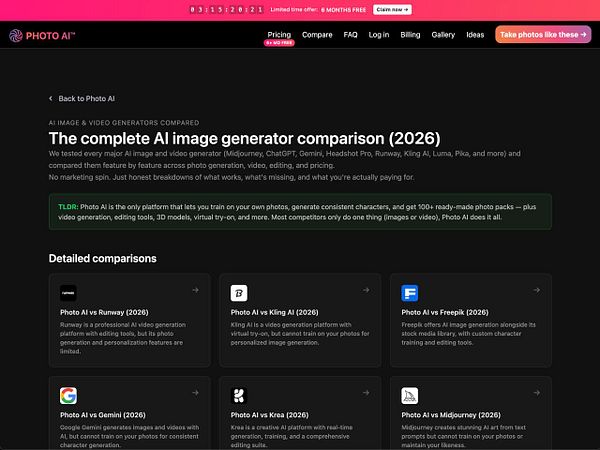Open the Gallery menu item
Screen dimensions: 600x450
pos(443,35)
